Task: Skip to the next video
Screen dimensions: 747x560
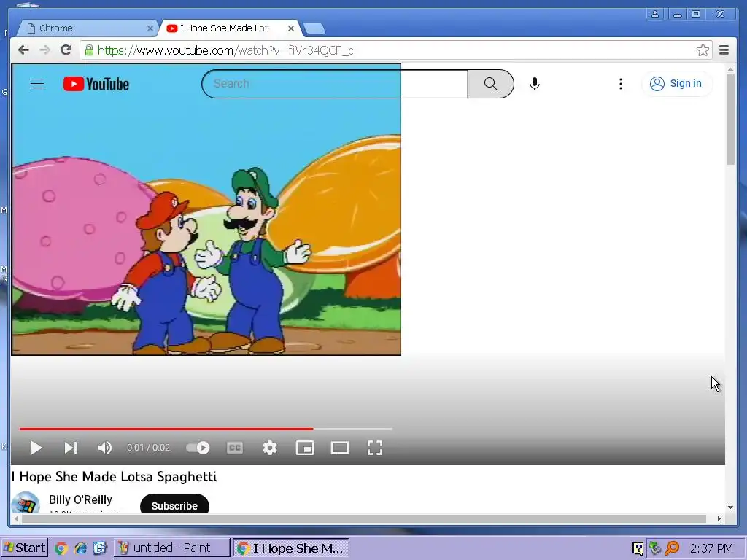Action: pos(71,448)
